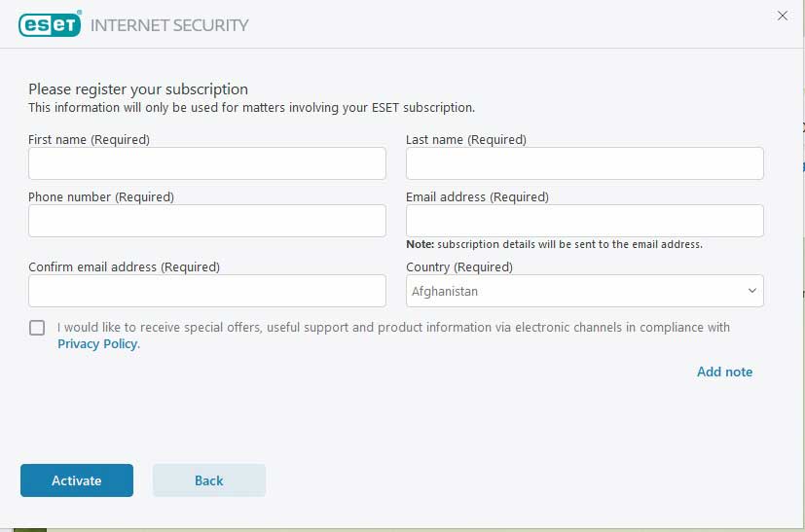Click the 'Country (Required)' label
Image resolution: width=805 pixels, height=532 pixels.
pyautogui.click(x=459, y=266)
